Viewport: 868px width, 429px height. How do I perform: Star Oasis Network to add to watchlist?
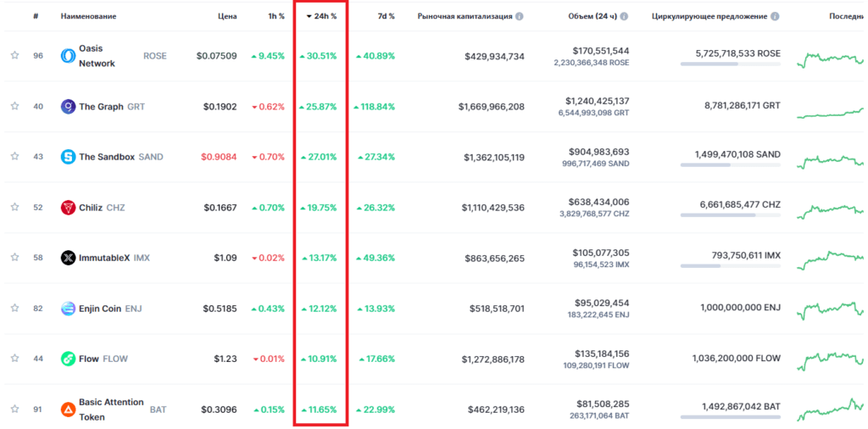click(x=14, y=56)
